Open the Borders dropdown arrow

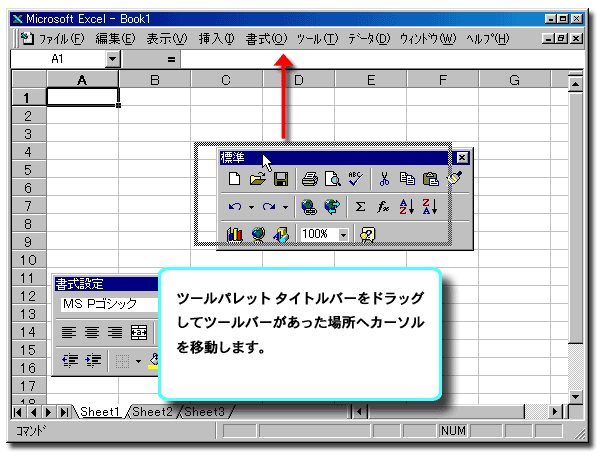pos(139,361)
